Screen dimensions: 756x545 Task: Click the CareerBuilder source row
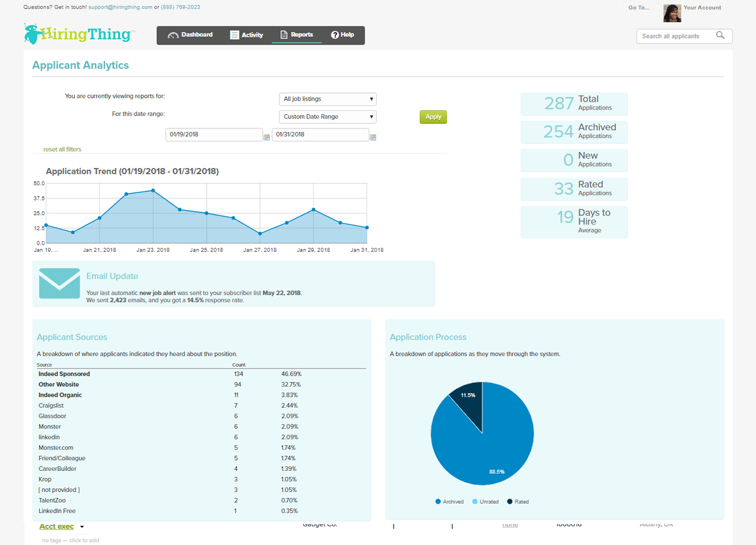point(201,469)
